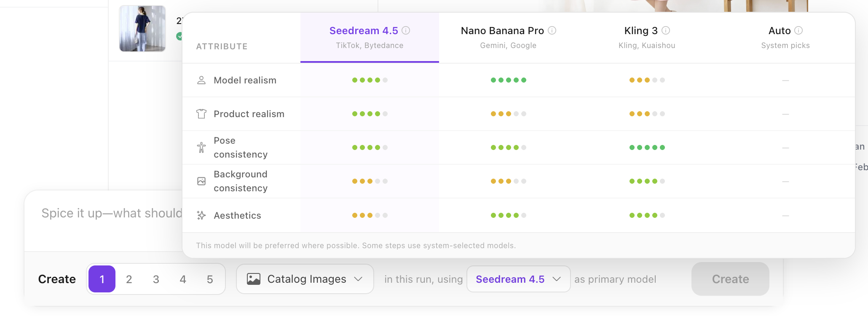Pick the Auto system picks column
Image resolution: width=868 pixels, height=316 pixels.
tap(785, 37)
